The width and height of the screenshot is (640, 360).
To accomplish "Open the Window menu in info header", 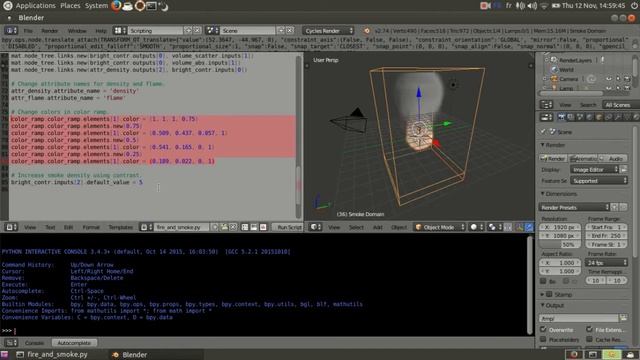I will [77, 31].
